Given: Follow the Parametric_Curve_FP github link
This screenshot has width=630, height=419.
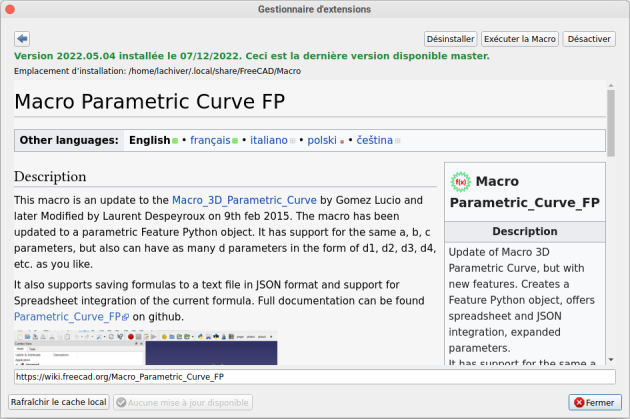Looking at the screenshot, I should pos(68,316).
